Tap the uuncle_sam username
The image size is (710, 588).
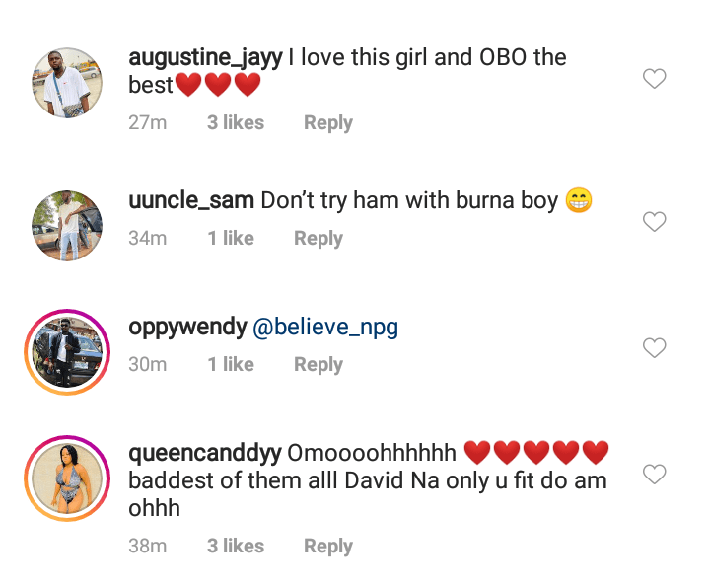tap(191, 201)
